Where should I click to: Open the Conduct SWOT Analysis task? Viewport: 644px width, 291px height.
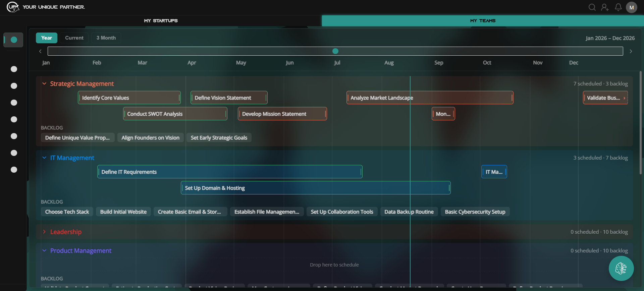(175, 114)
